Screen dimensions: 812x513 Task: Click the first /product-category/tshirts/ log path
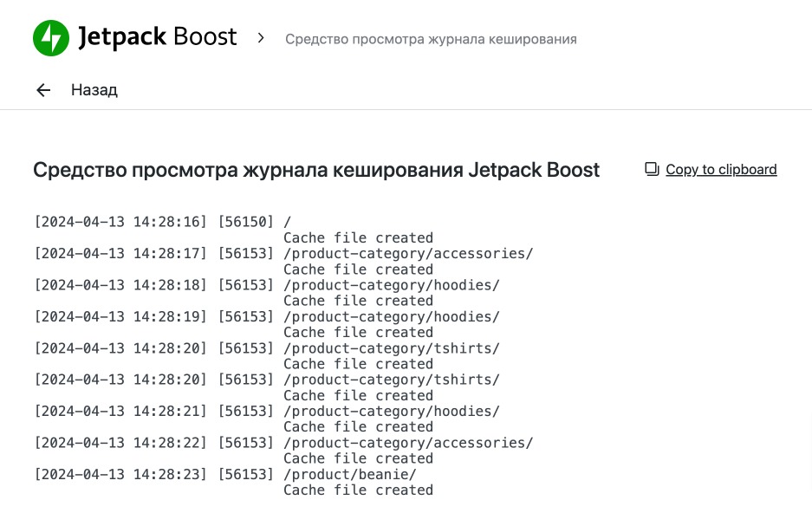tap(392, 348)
